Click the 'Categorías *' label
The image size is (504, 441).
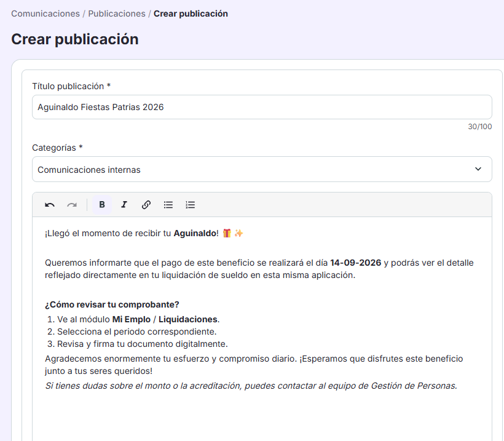tap(58, 148)
